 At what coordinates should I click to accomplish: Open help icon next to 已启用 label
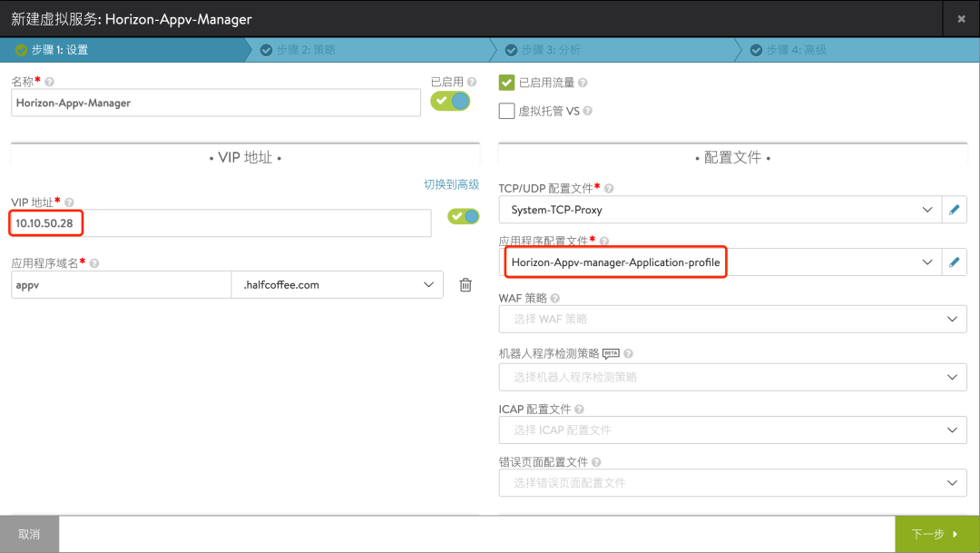(472, 82)
